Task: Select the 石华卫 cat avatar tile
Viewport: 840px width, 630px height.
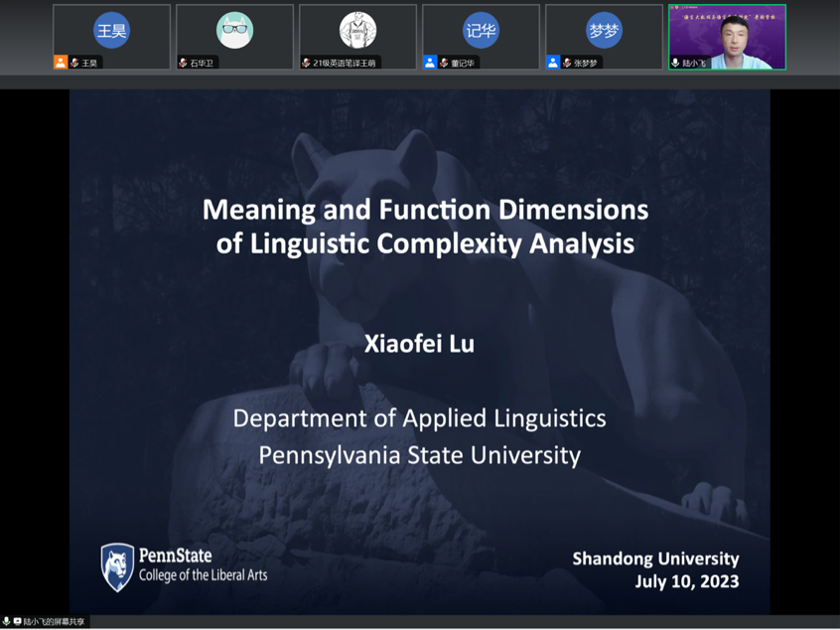Action: pyautogui.click(x=234, y=31)
